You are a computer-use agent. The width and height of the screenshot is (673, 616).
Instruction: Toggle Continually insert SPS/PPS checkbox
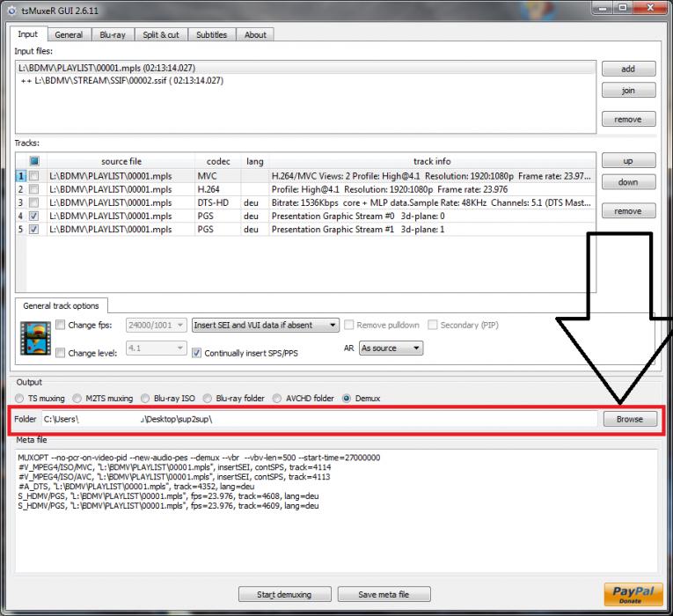coord(196,353)
